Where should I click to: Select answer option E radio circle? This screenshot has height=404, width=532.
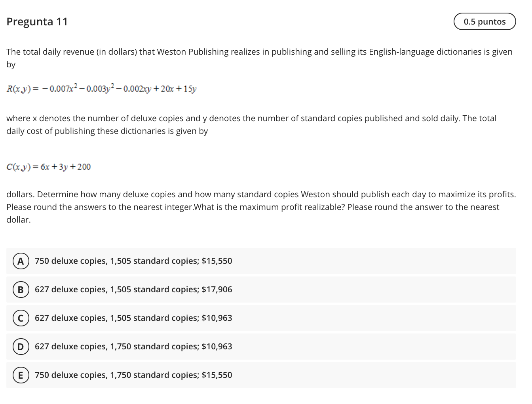(21, 375)
